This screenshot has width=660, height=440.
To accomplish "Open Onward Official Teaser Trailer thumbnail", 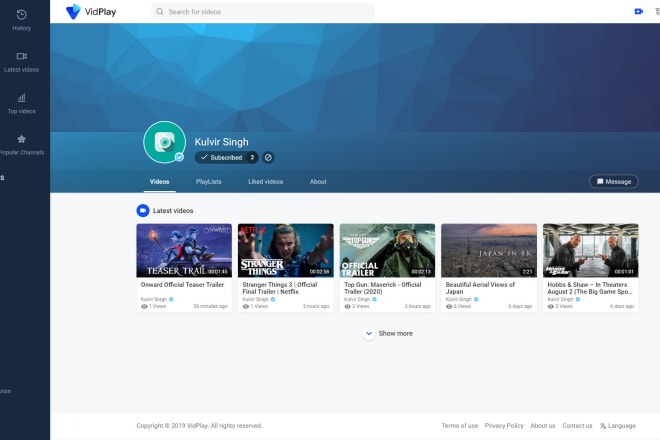I will [184, 251].
